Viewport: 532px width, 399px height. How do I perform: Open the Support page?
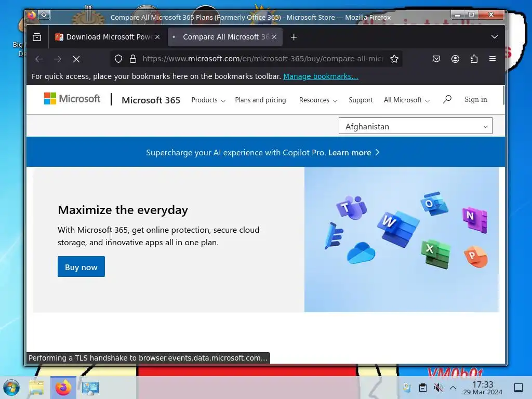click(361, 100)
